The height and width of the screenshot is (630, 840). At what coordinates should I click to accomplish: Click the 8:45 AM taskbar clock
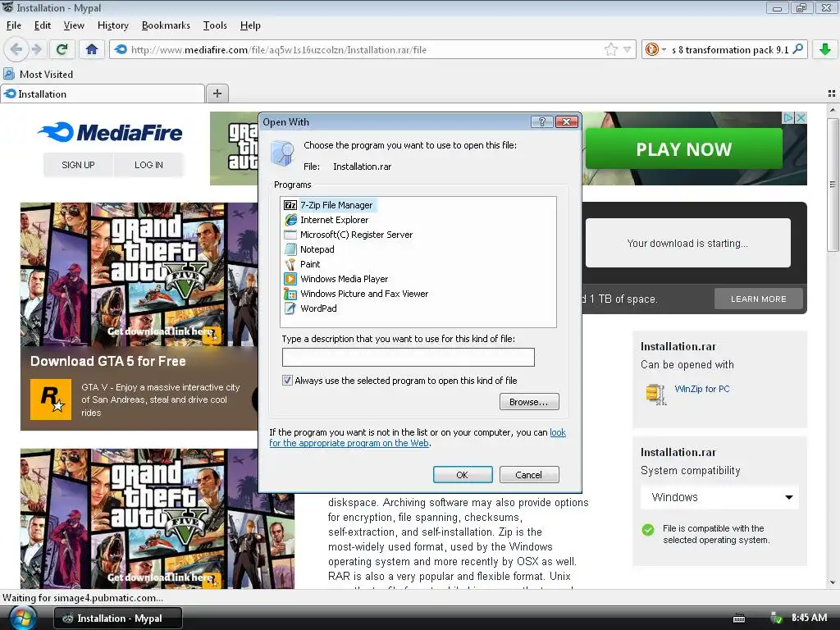click(809, 618)
